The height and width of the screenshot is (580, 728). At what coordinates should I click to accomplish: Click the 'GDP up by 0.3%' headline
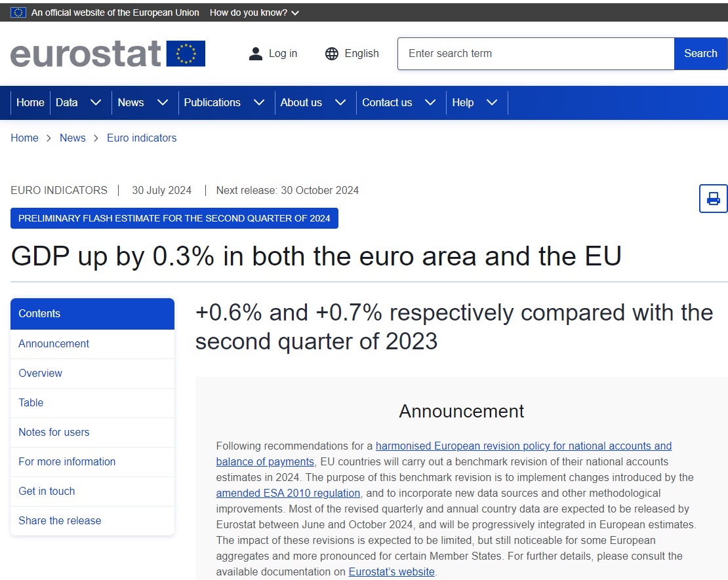point(315,257)
